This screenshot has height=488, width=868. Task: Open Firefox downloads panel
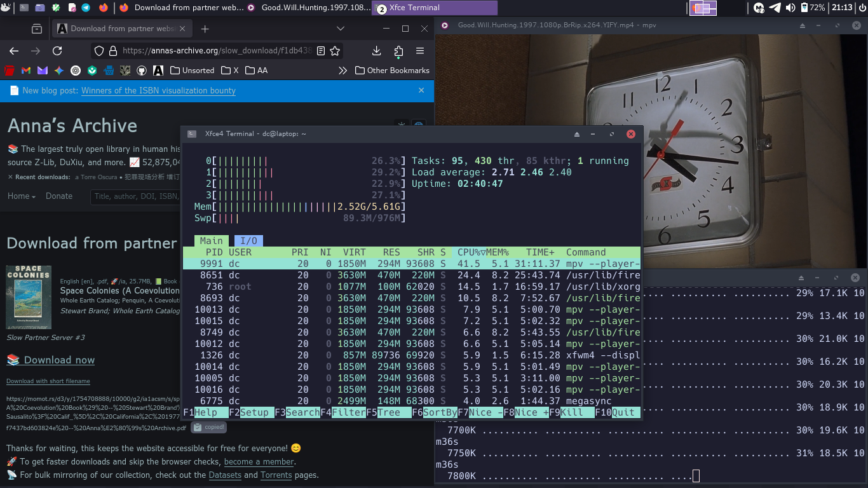(376, 51)
